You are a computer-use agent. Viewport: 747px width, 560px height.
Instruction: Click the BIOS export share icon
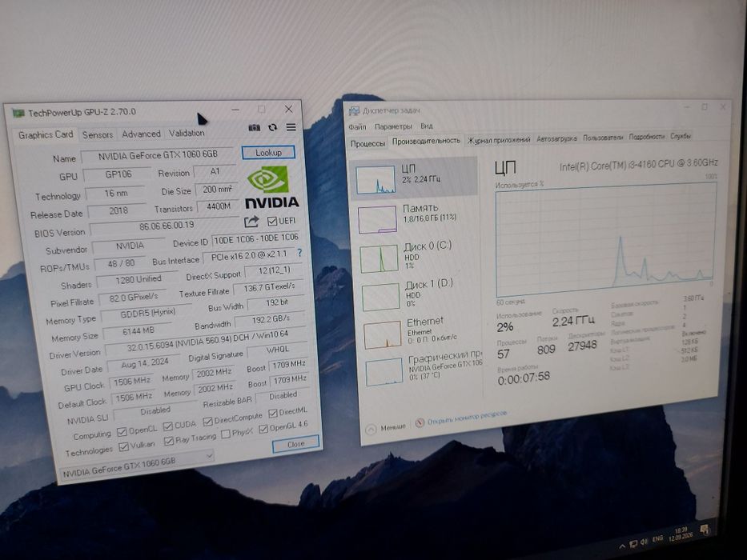pos(251,222)
